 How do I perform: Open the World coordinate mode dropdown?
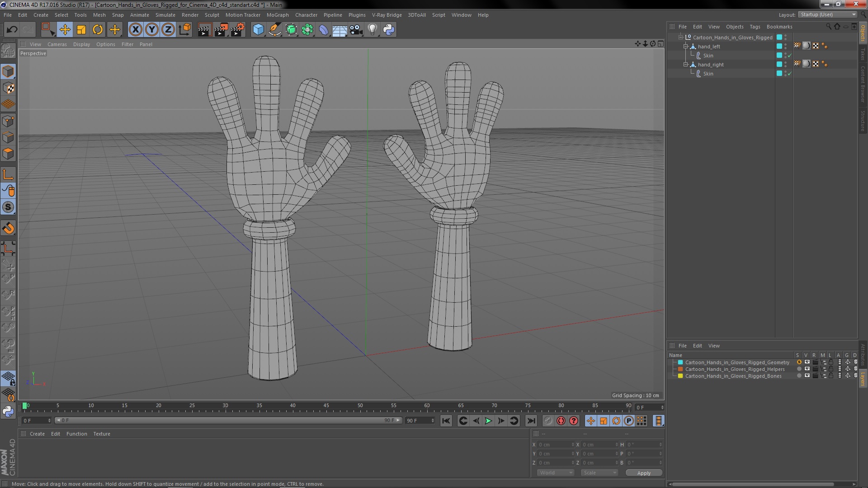pos(555,473)
